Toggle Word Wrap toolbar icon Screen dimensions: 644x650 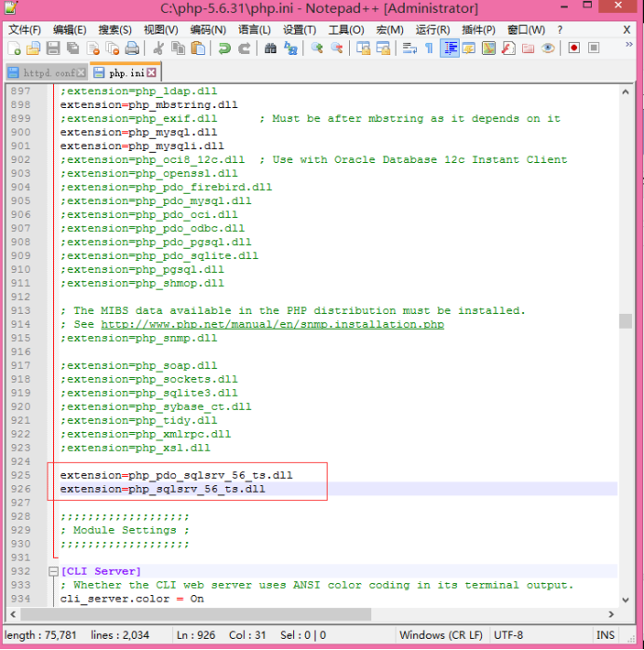click(x=410, y=48)
